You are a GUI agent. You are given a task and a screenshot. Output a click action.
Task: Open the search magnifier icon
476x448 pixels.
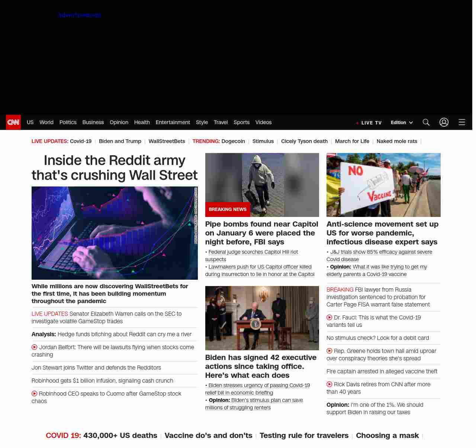pyautogui.click(x=426, y=122)
